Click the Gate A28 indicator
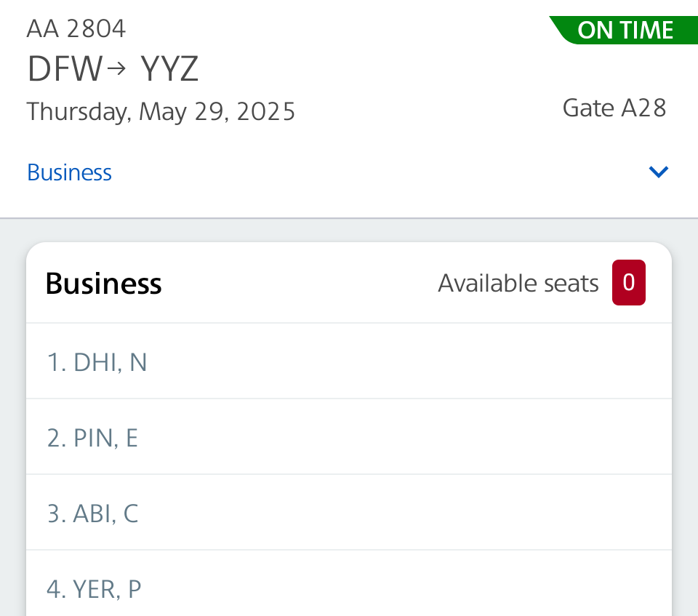This screenshot has width=698, height=616. [614, 108]
